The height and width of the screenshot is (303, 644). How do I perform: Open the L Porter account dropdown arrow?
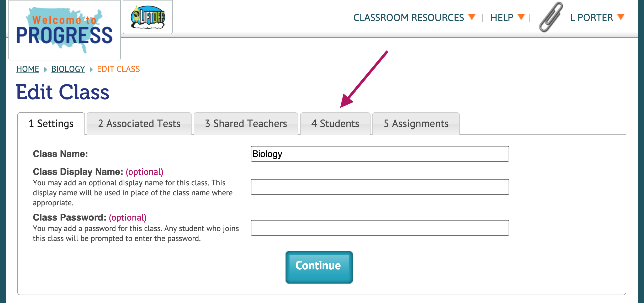coord(621,17)
